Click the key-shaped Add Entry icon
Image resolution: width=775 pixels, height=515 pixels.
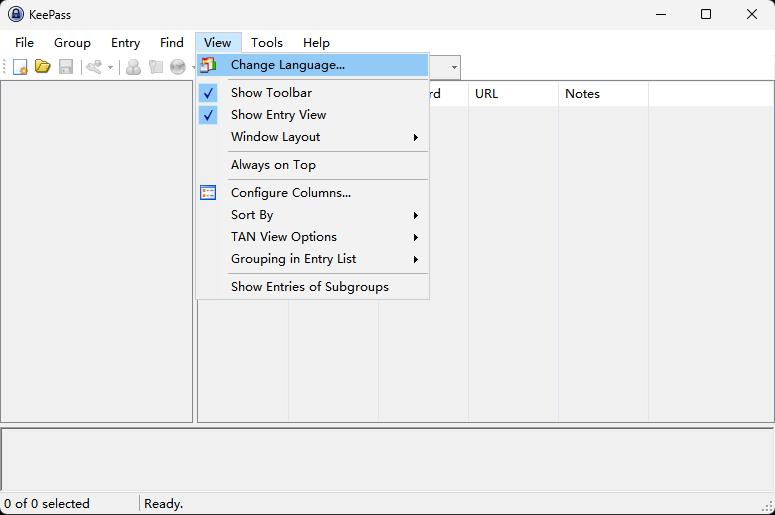[95, 67]
